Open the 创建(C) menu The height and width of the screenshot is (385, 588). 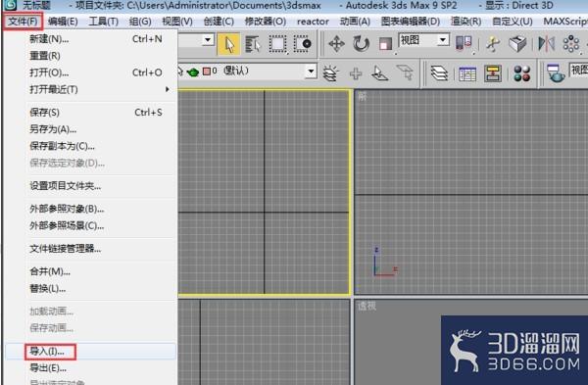pyautogui.click(x=219, y=22)
